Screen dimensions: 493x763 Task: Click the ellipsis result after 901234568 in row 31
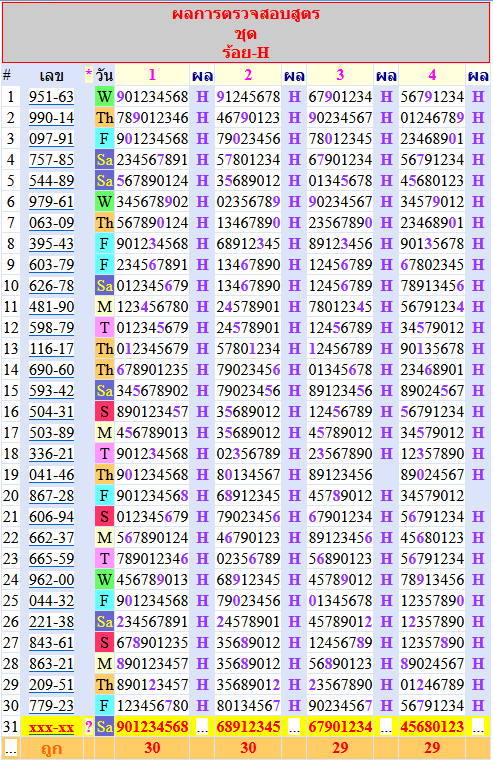(202, 727)
